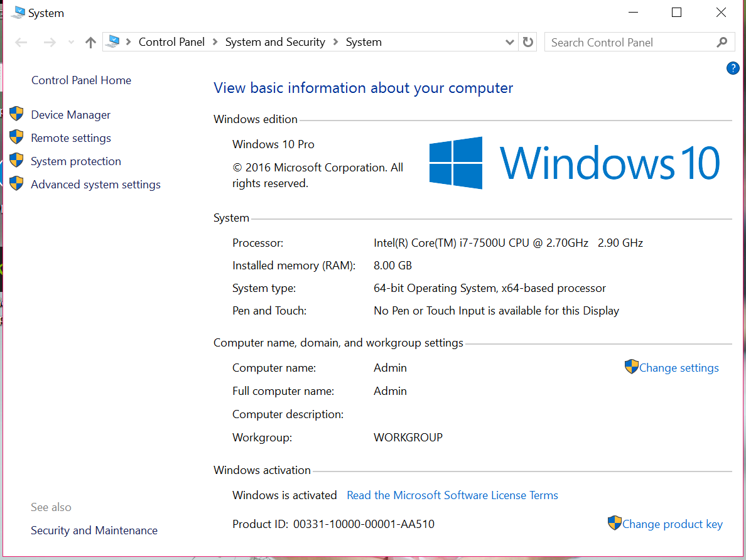Expand address bar history dropdown chevron
Screen dimensions: 746x560
tap(509, 42)
